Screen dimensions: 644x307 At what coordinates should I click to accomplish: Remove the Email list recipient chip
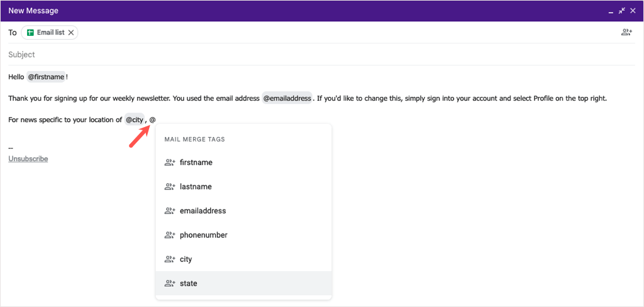(x=71, y=33)
